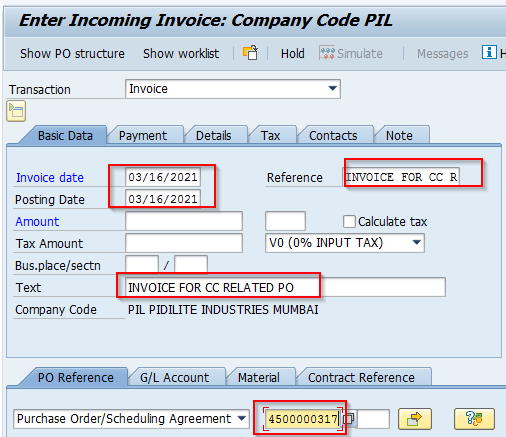
Task: Enable the Calculate tax checkbox
Action: coord(349,221)
